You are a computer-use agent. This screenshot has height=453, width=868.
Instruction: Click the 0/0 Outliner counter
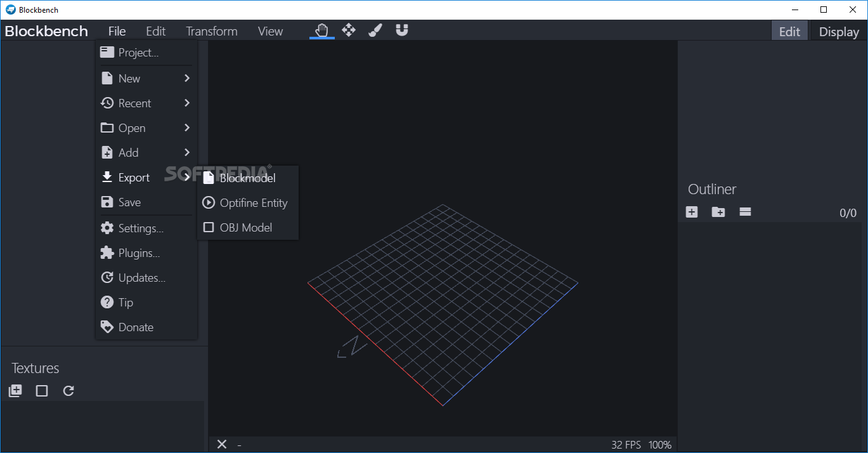click(x=848, y=213)
